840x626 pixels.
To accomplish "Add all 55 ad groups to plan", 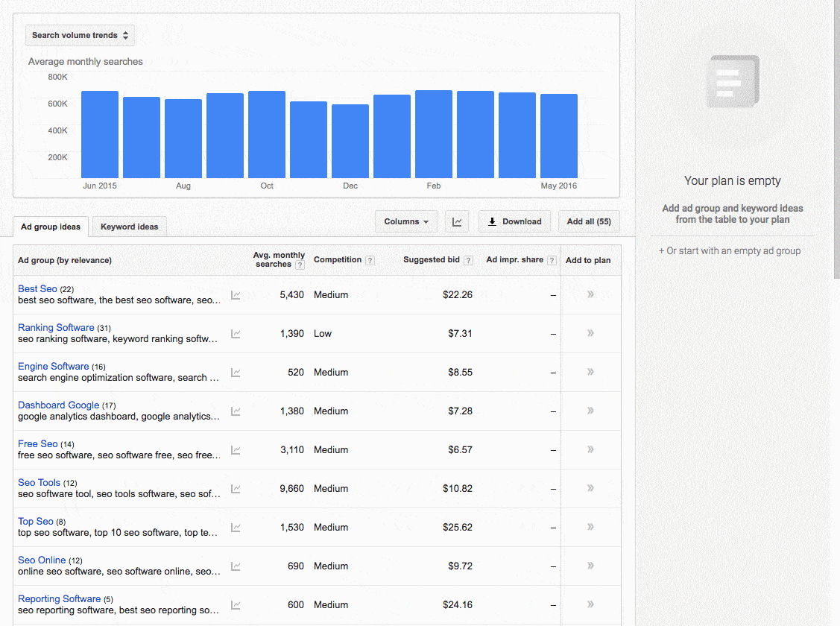I will (x=589, y=221).
